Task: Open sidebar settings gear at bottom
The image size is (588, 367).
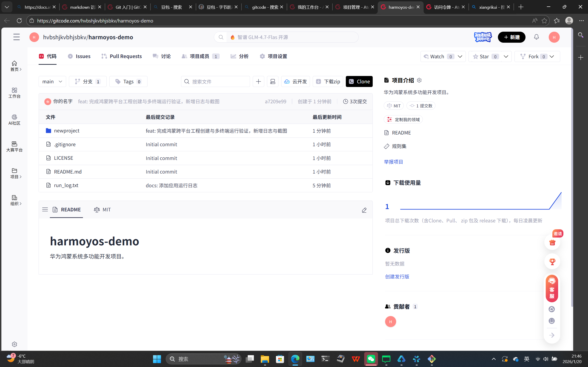Action: click(14, 344)
